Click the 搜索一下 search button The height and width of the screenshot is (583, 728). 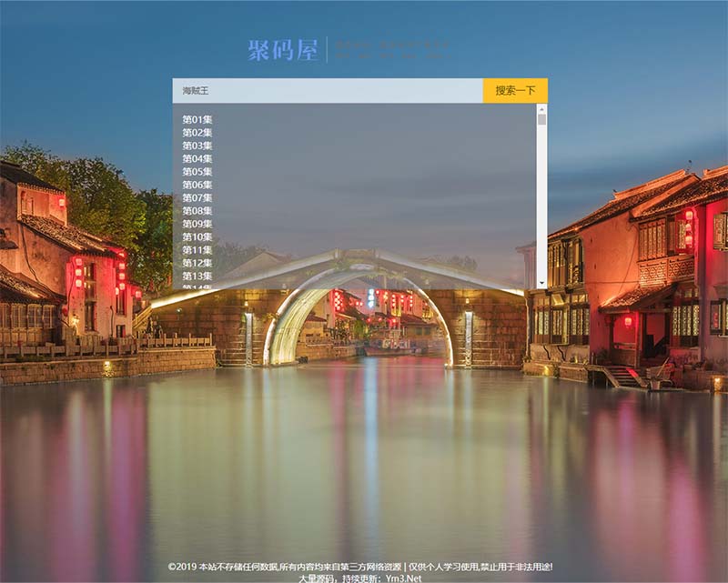515,91
